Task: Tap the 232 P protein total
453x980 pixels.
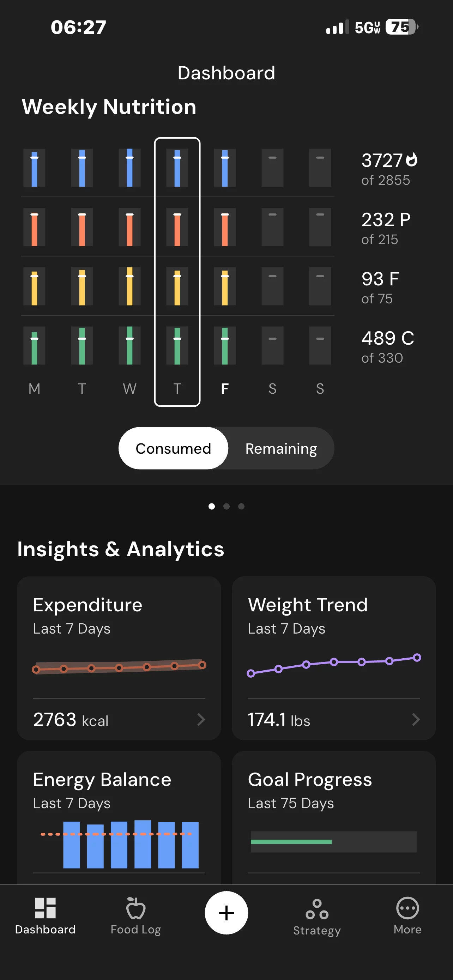Action: pos(386,220)
